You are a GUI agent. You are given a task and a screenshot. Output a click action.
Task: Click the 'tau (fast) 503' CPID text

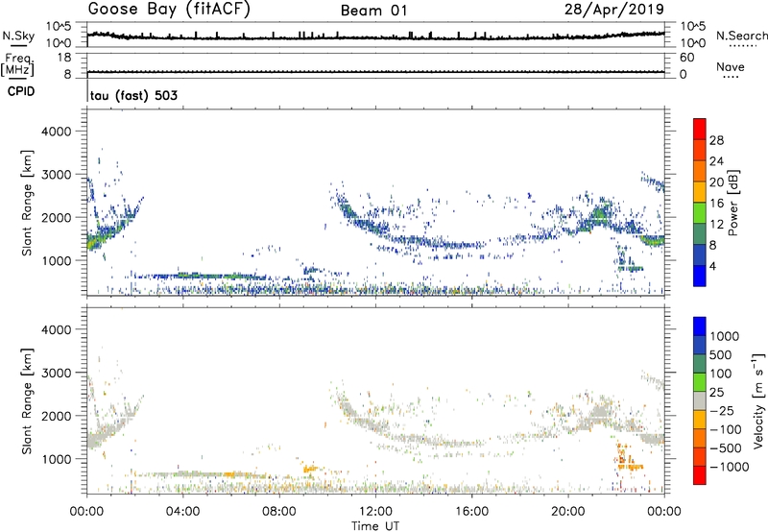(x=133, y=95)
